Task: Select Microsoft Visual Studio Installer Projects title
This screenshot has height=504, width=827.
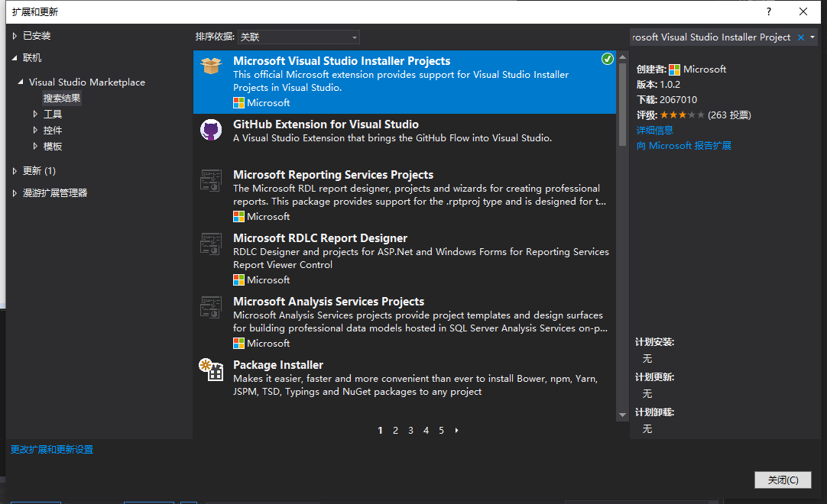Action: point(342,61)
